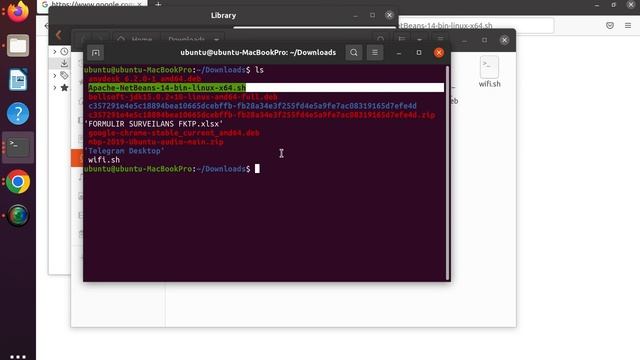Click the mbp-2019-Ubuntu-audio-main.zip filename in terminal

click(x=156, y=142)
